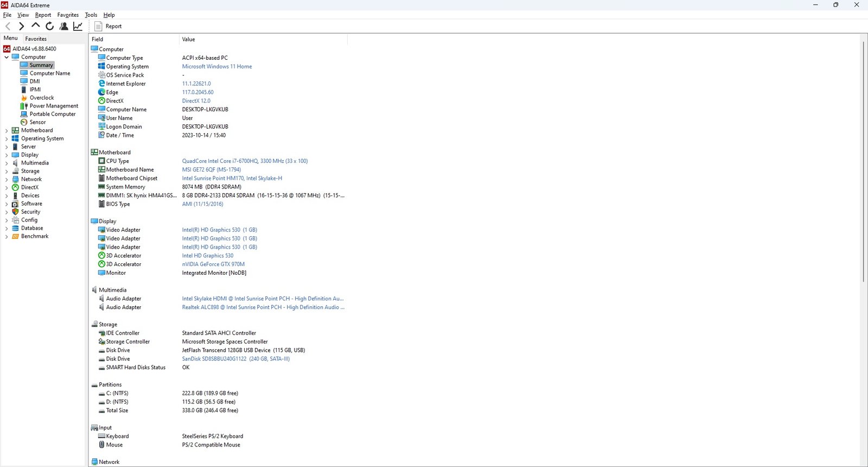The height and width of the screenshot is (467, 868).
Task: Select Summary in the tree
Action: [41, 65]
